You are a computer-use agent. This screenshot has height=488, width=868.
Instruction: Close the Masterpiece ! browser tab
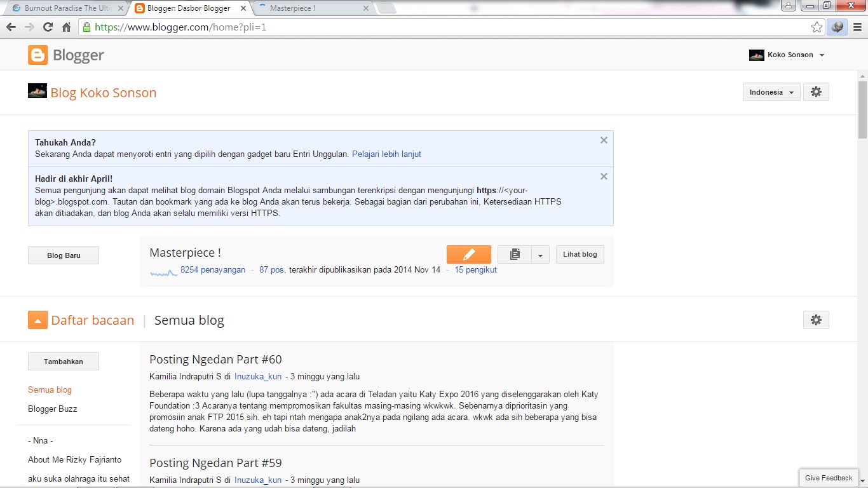[365, 8]
